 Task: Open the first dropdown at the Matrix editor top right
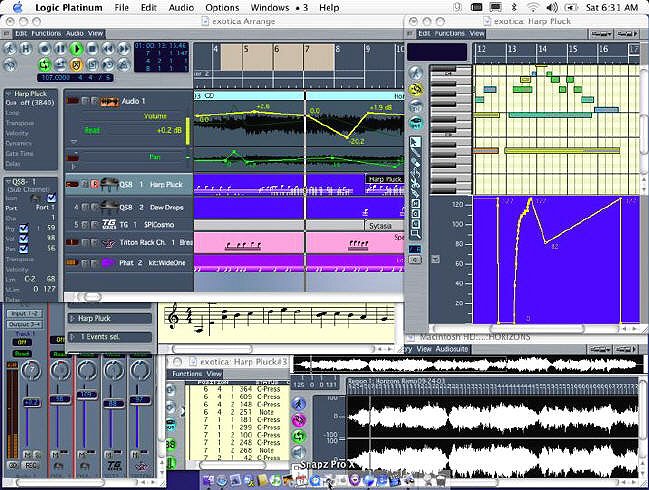click(601, 34)
